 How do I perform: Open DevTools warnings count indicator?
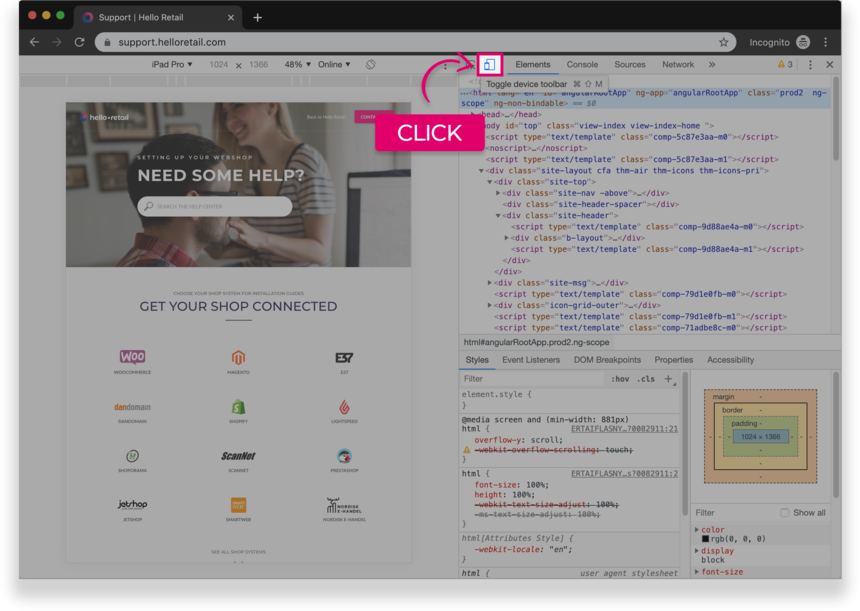(785, 65)
